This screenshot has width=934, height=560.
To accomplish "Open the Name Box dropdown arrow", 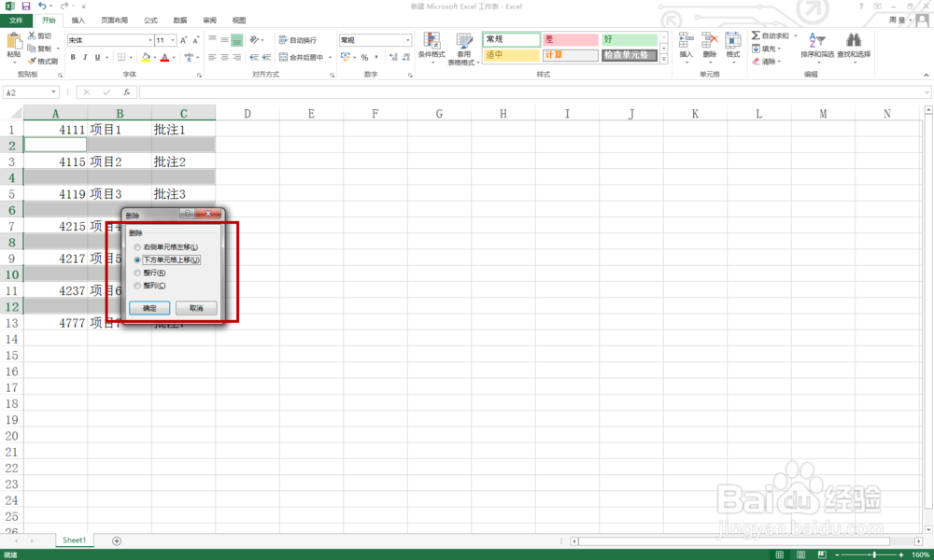I will (53, 92).
